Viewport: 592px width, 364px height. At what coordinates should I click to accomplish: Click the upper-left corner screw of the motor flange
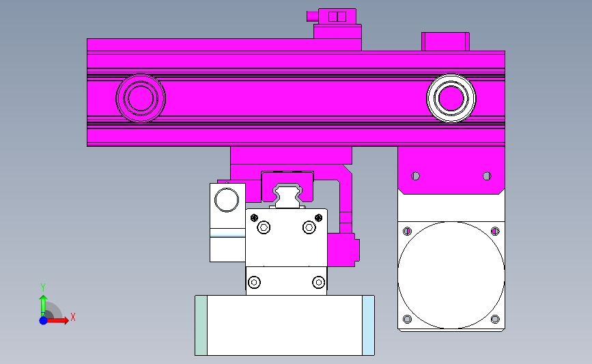coord(408,231)
